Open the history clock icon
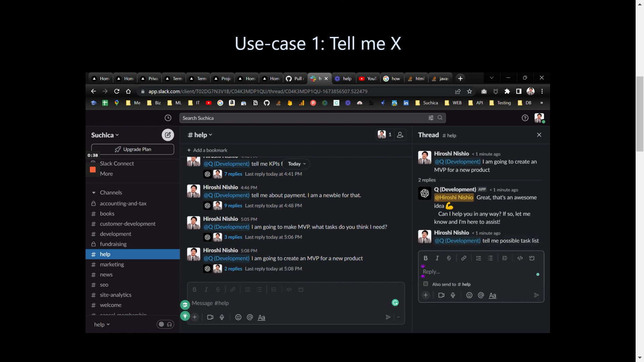The image size is (644, 362). [168, 118]
